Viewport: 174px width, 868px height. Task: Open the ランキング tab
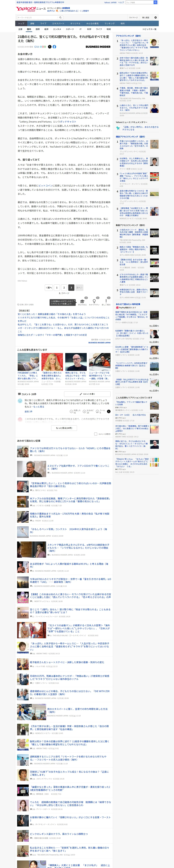(109, 24)
